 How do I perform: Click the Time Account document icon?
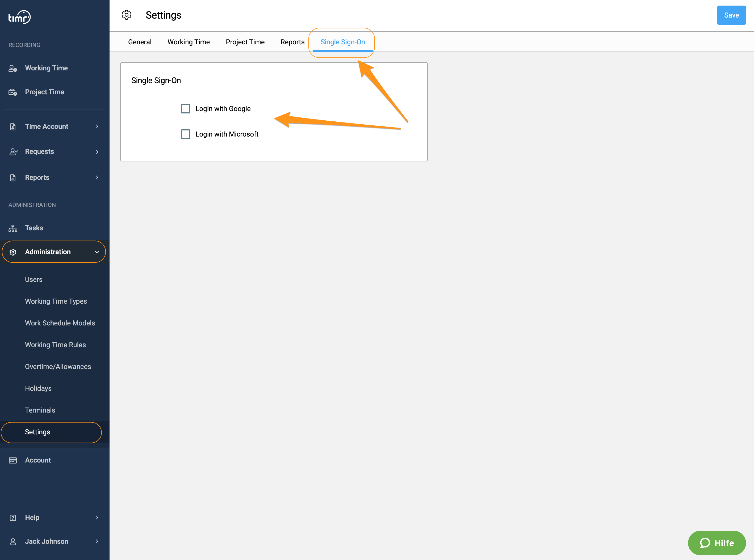click(x=13, y=127)
